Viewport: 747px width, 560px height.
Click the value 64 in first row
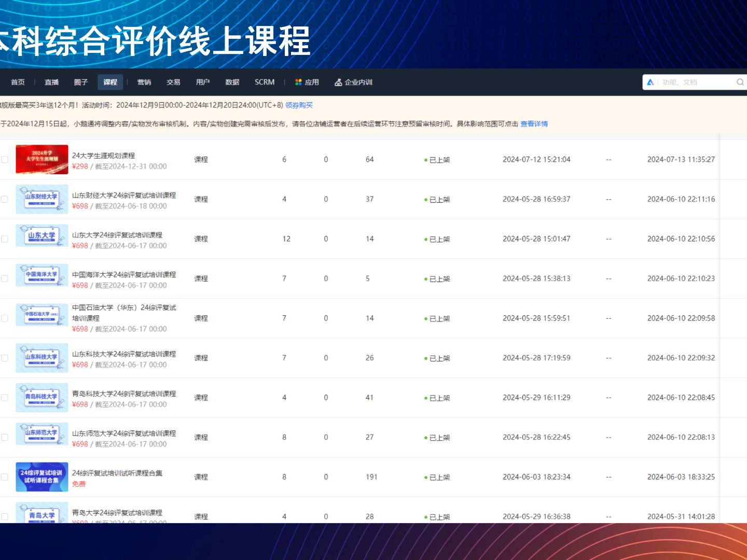pos(369,159)
